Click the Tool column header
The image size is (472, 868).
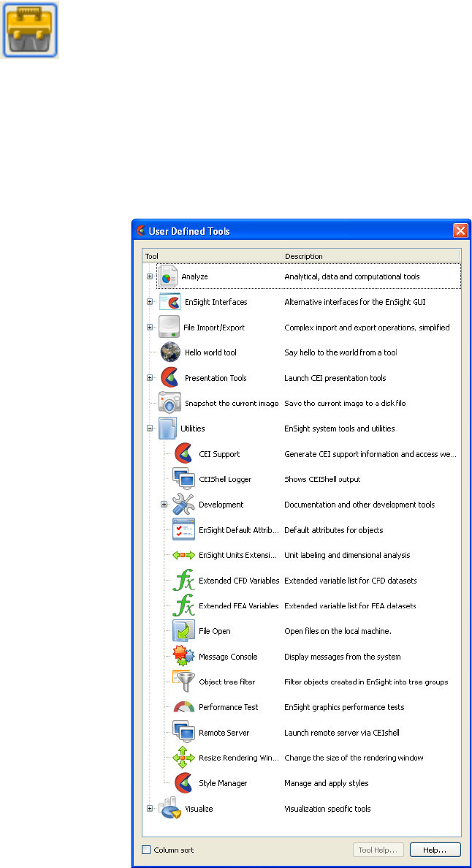[213, 256]
